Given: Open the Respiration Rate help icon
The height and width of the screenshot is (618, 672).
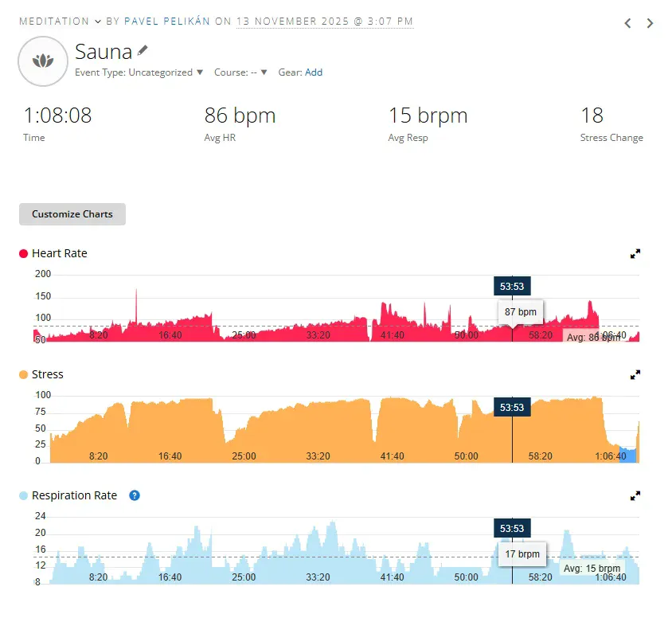Looking at the screenshot, I should 135,495.
